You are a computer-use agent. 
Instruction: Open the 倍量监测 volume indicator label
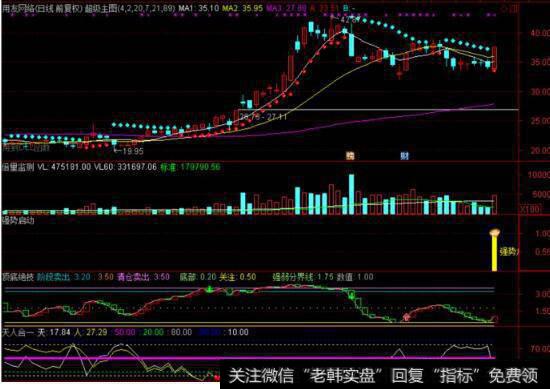coord(18,167)
